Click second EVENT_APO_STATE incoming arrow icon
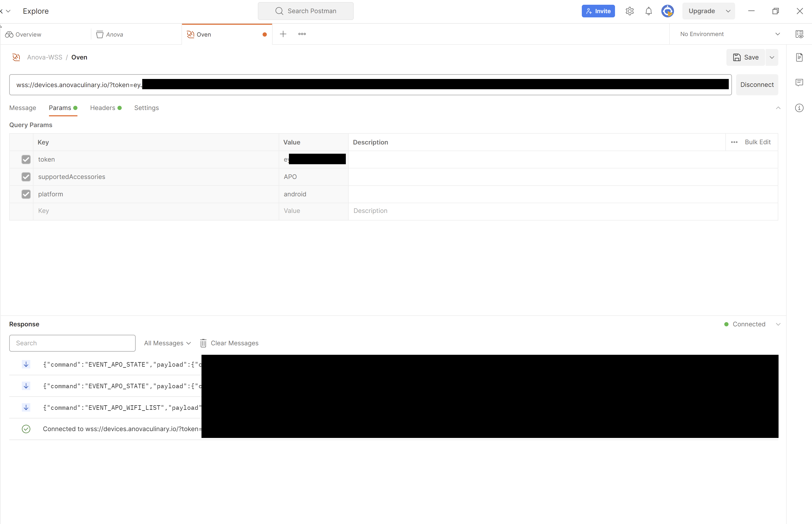812x524 pixels. (26, 386)
